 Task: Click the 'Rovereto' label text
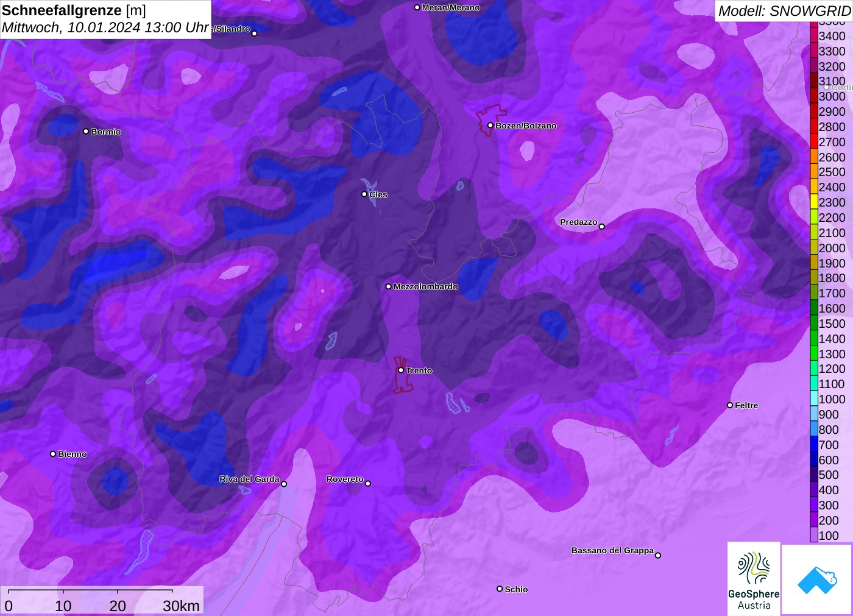point(345,479)
